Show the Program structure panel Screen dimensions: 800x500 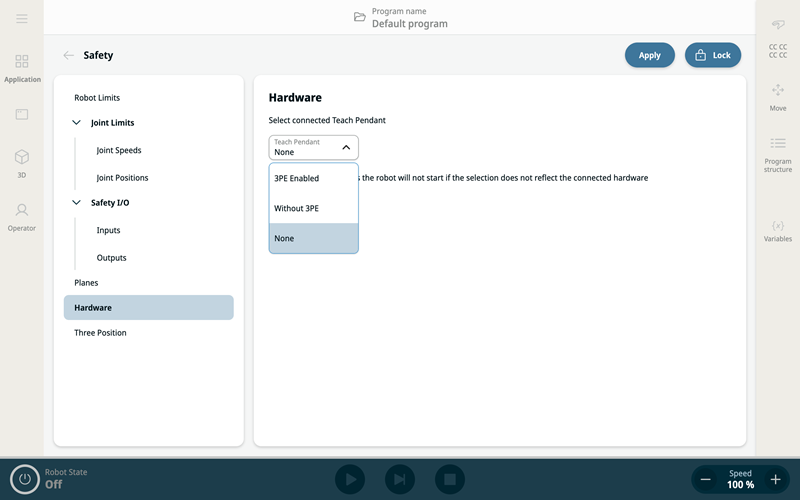777,155
